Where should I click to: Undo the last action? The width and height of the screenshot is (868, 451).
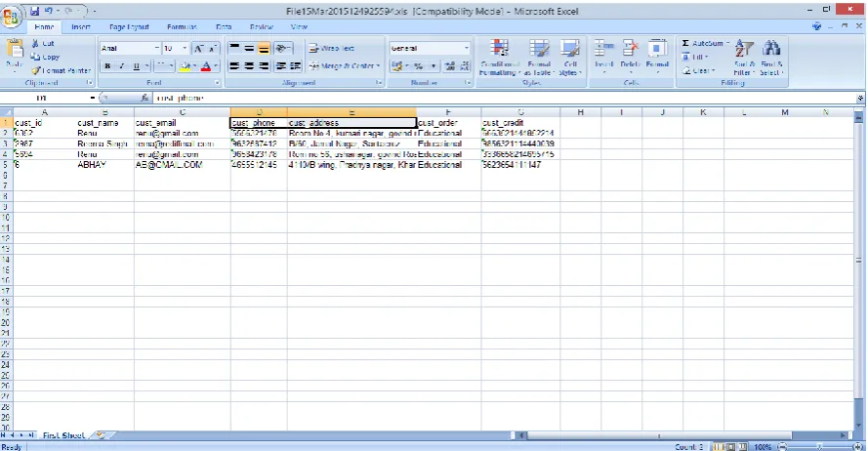pyautogui.click(x=49, y=11)
